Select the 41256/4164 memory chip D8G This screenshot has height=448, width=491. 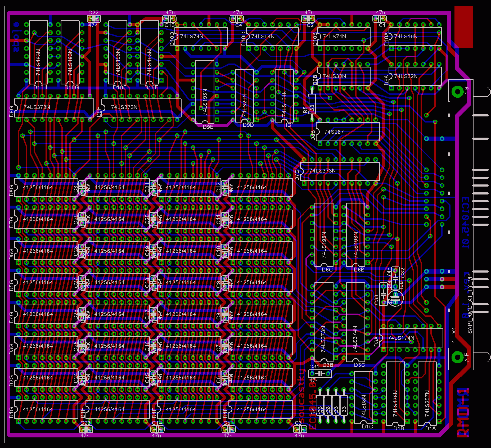tap(46, 187)
